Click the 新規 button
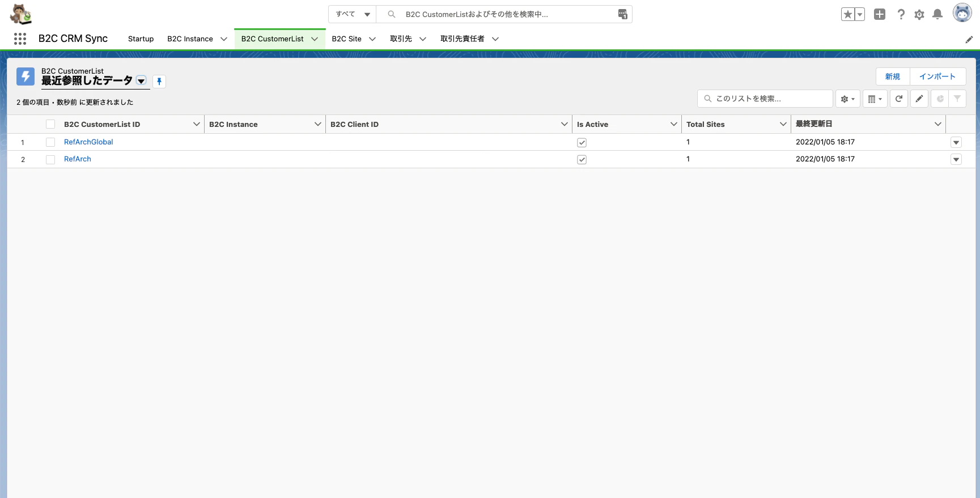Screen dimensions: 980x498 pos(893,76)
